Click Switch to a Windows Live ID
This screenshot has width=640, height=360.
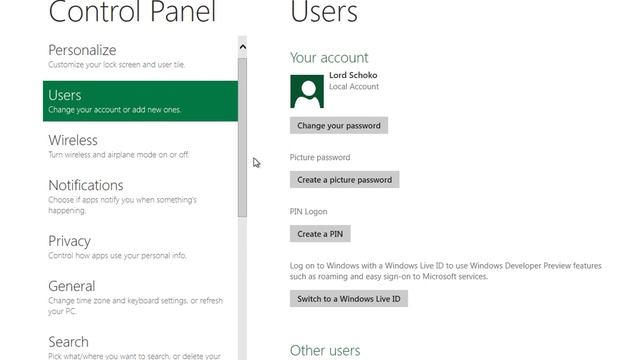point(349,299)
